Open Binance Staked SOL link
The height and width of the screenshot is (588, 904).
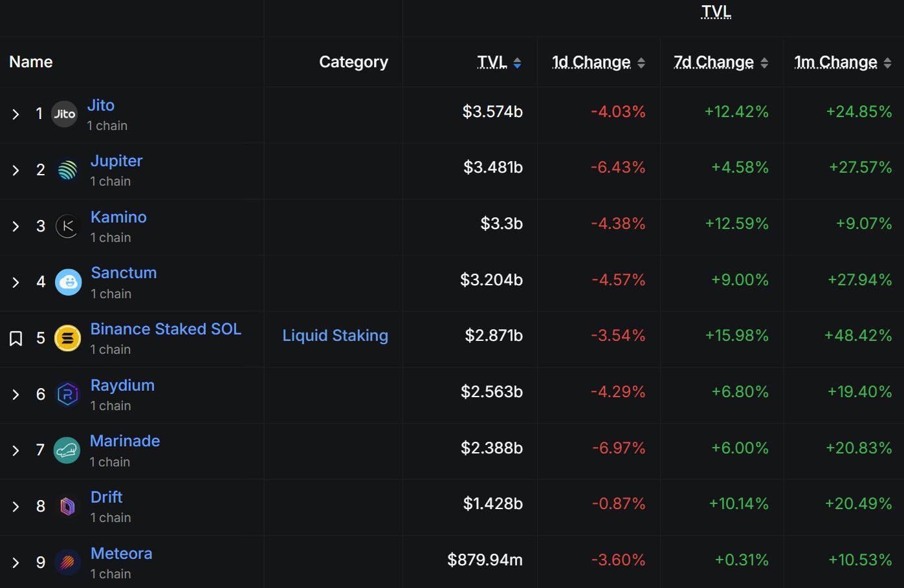click(166, 329)
